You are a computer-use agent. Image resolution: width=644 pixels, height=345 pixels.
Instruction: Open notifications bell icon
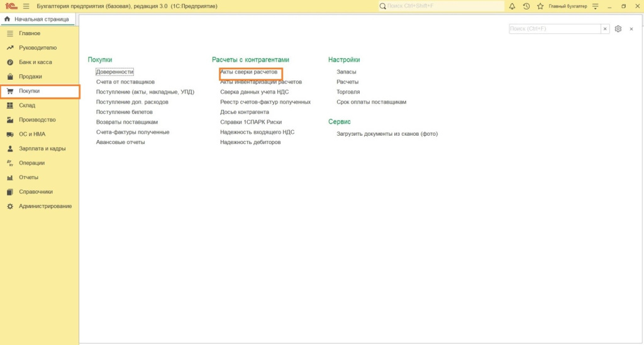pyautogui.click(x=512, y=6)
